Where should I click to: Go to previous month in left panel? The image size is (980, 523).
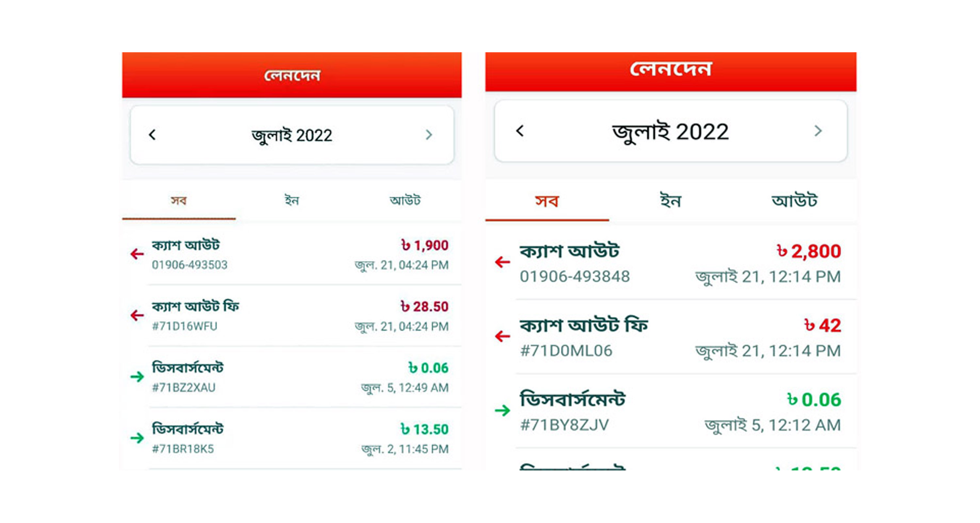[152, 135]
